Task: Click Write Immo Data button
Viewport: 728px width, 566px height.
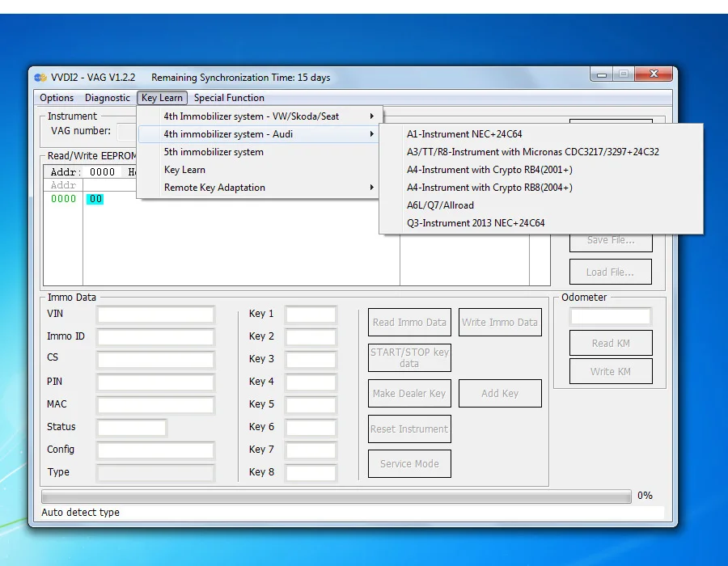Action: coord(500,322)
